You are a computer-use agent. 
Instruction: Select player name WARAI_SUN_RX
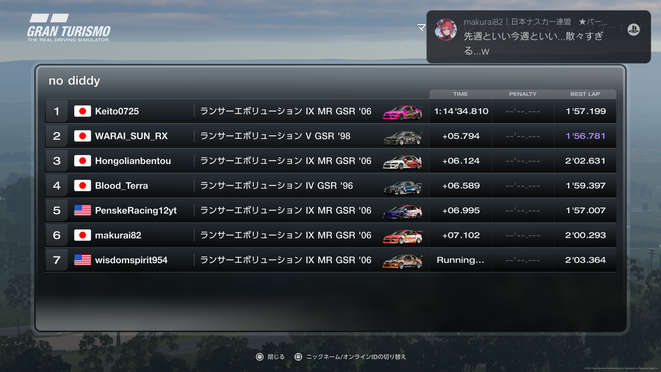pyautogui.click(x=131, y=136)
